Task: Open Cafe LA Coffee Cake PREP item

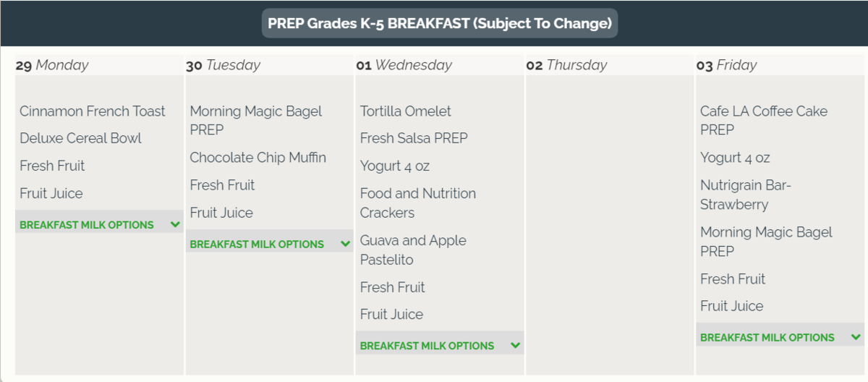Action: [x=763, y=120]
